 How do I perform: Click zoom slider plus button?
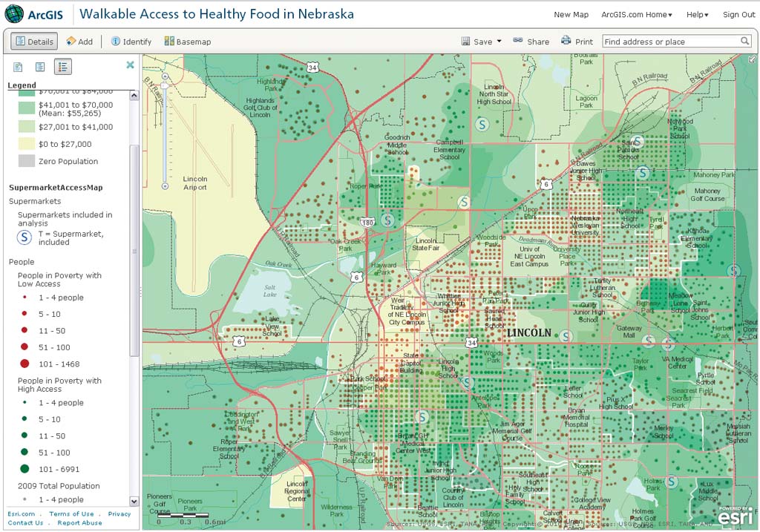(165, 76)
